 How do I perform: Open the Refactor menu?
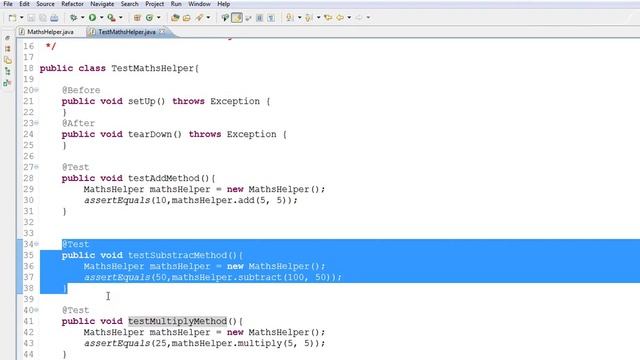coord(72,4)
